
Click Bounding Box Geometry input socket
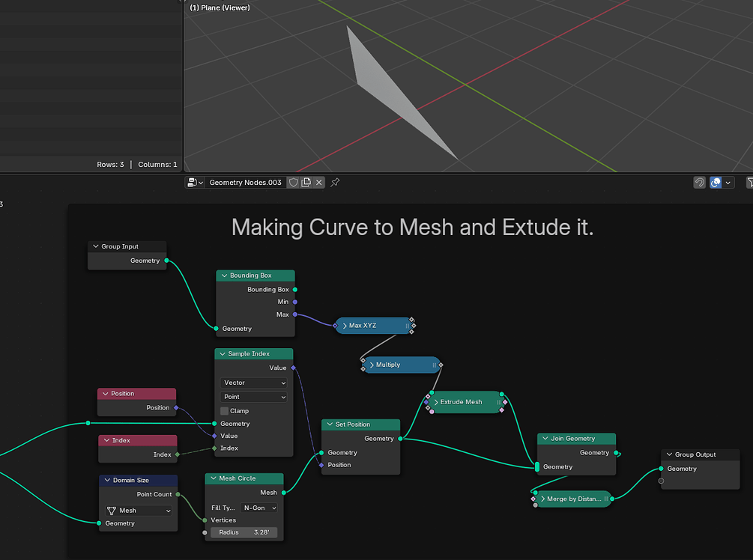[x=216, y=329]
